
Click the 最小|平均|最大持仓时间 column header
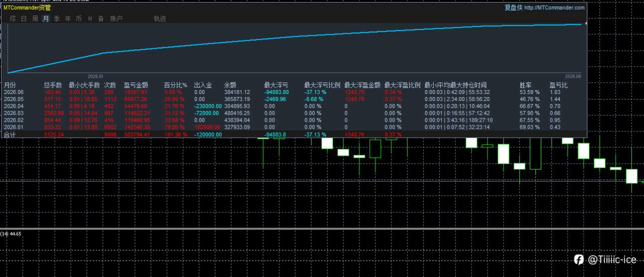[x=456, y=85]
